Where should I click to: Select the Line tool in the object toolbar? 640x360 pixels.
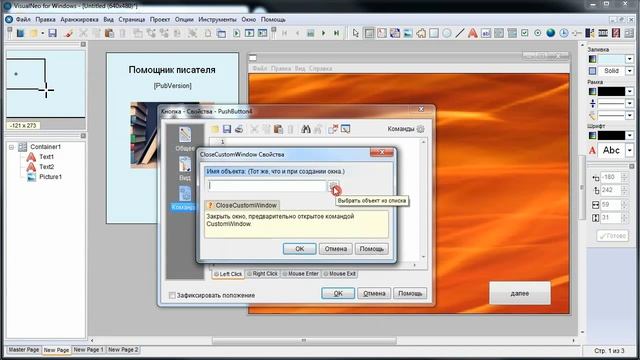(x=460, y=33)
